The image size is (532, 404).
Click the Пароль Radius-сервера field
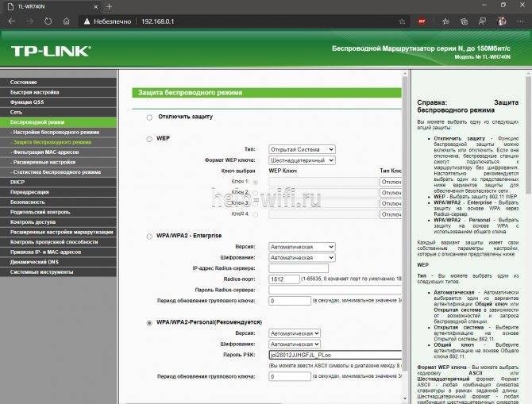(335, 290)
